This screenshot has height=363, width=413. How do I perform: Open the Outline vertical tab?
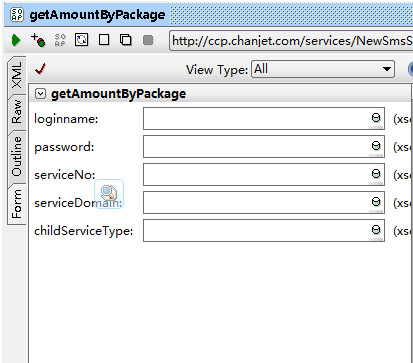[17, 157]
